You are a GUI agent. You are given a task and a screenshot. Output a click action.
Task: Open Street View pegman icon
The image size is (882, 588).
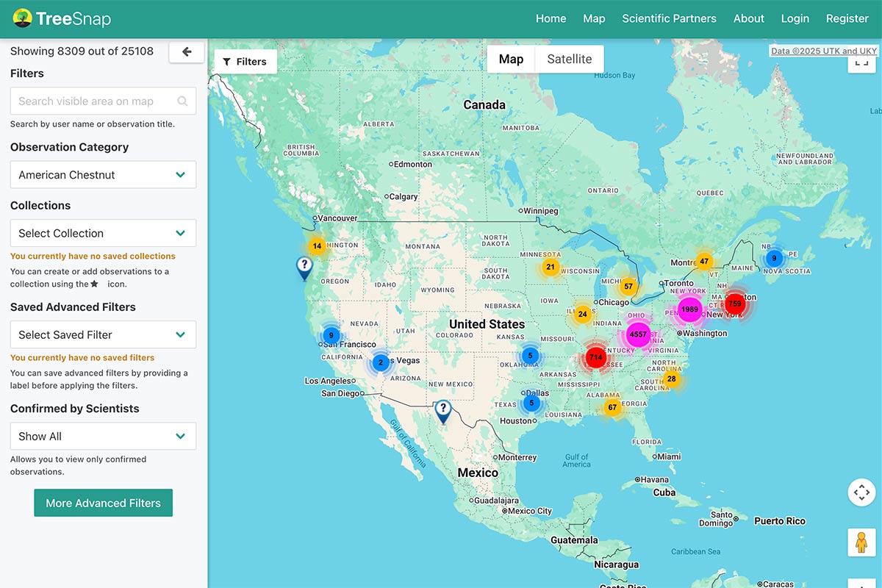(861, 542)
